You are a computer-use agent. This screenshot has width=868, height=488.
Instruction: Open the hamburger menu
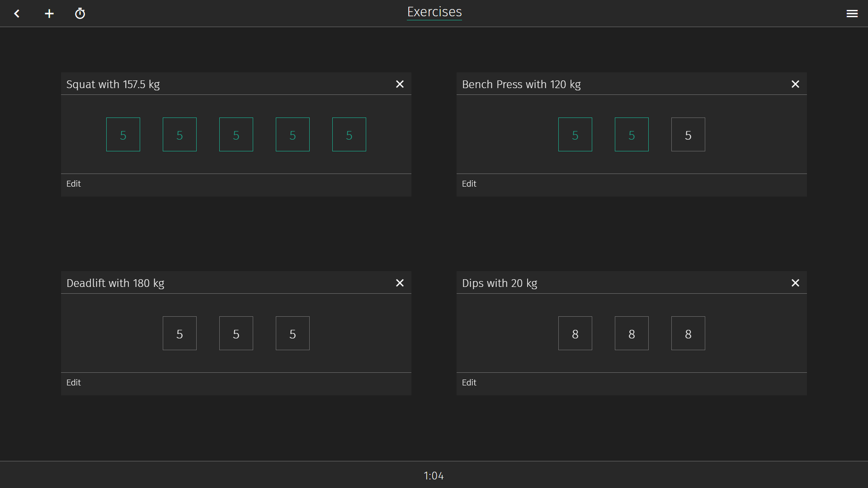[852, 14]
